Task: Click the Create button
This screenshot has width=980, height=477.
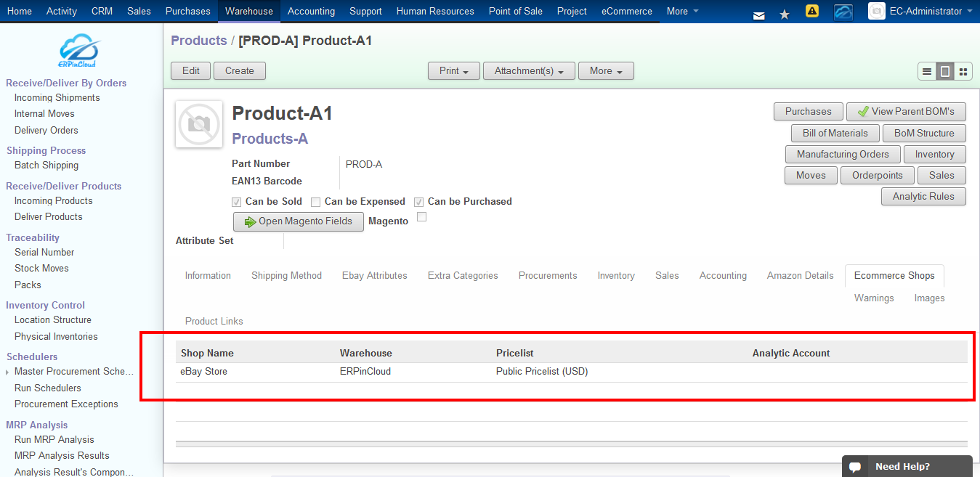Action: tap(240, 71)
